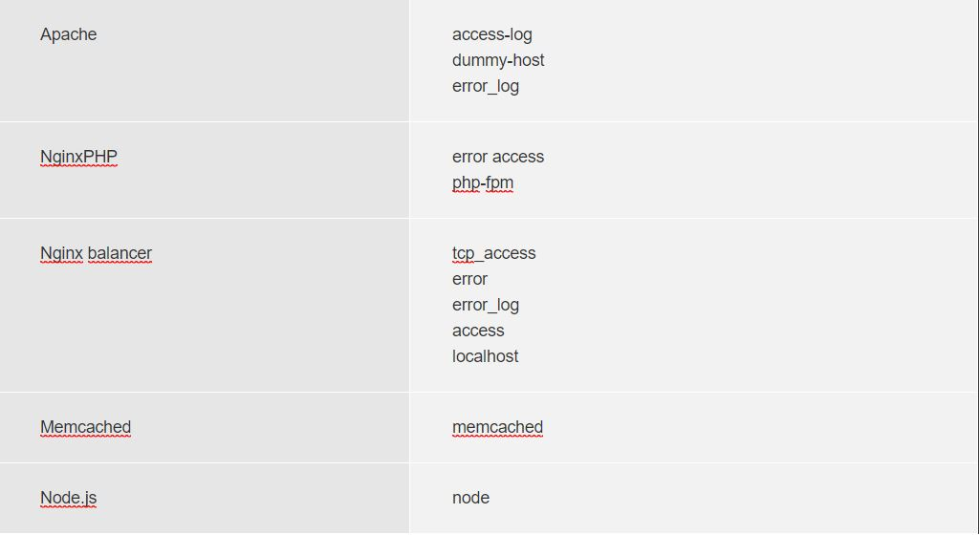
Task: Click the word 'Nginx' in Nginx balancer
Action: tap(61, 253)
